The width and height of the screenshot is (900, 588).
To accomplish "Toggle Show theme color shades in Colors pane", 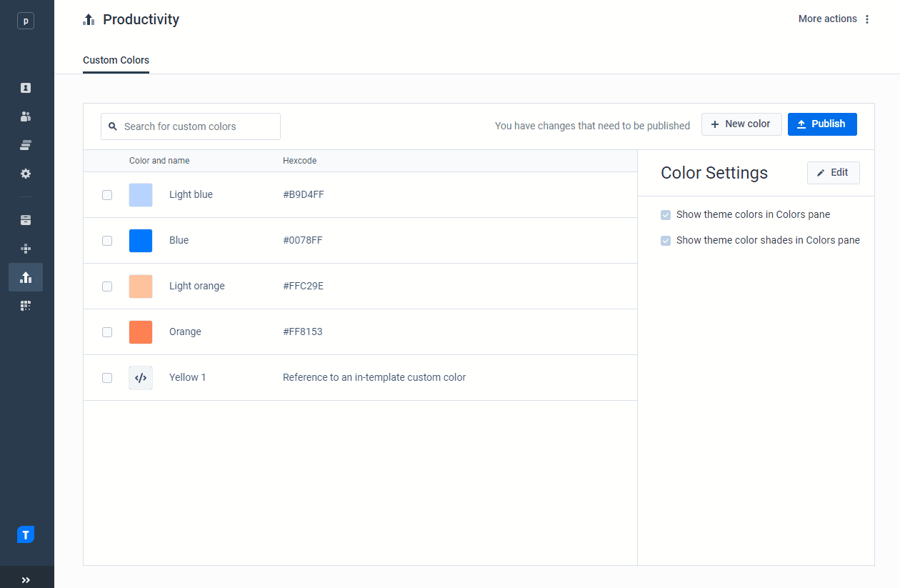I will pos(666,241).
